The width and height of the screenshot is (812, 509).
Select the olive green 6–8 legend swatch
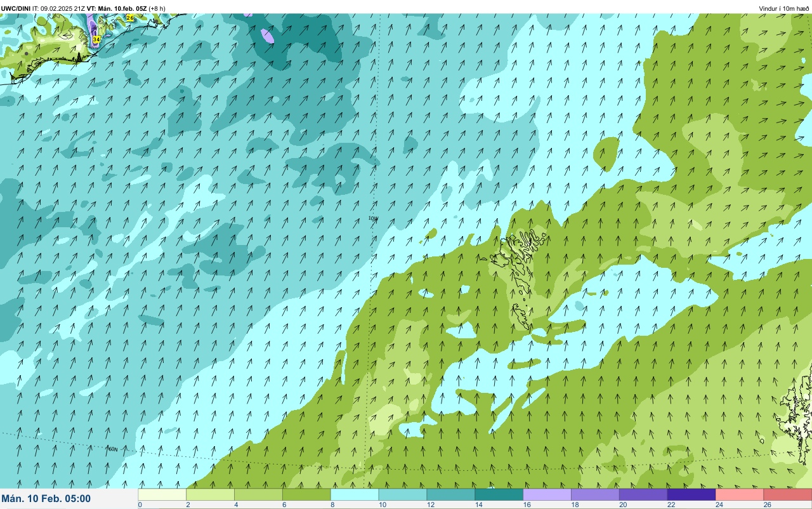tap(307, 494)
